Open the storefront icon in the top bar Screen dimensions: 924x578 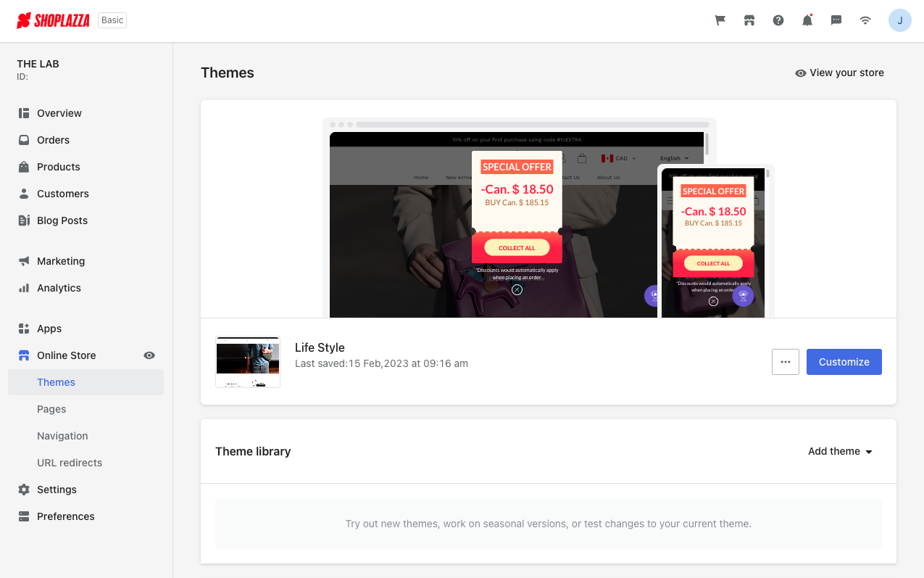[x=749, y=20]
